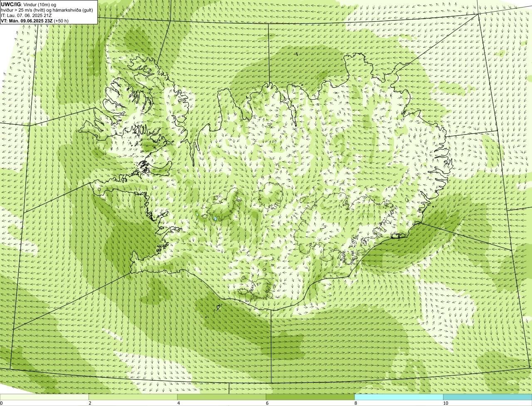Click the '2' label on the color scale

(x=90, y=403)
